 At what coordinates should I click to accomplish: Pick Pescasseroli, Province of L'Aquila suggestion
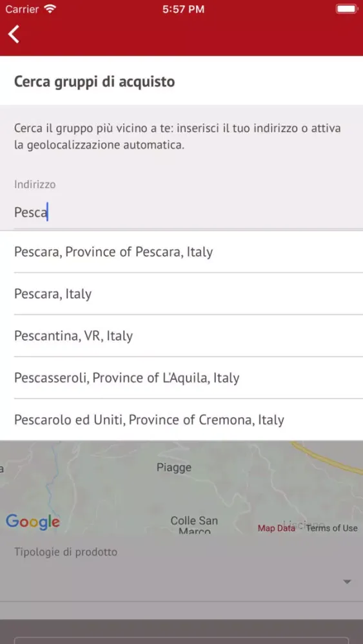coord(181,378)
